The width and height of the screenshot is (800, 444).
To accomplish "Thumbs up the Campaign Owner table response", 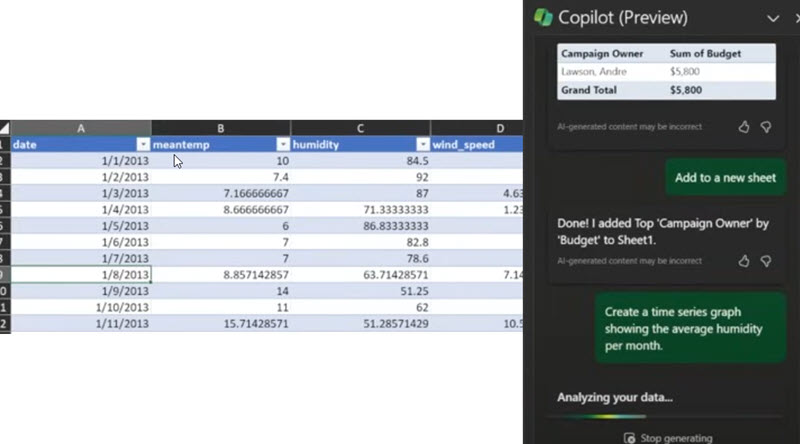I will click(x=744, y=127).
